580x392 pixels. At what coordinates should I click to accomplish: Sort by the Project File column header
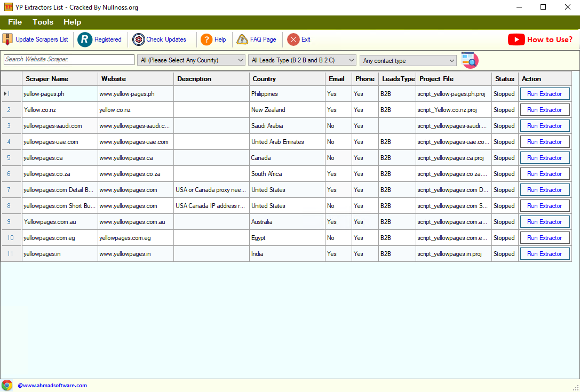point(454,79)
